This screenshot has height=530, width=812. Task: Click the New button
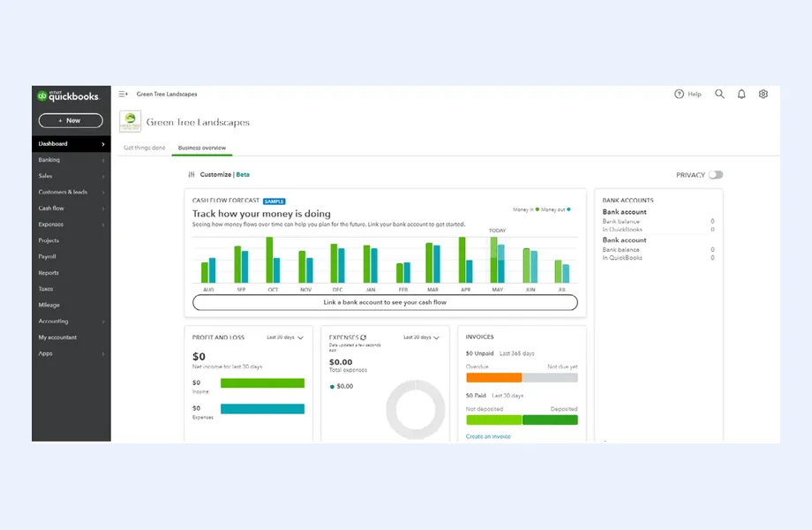coord(71,121)
